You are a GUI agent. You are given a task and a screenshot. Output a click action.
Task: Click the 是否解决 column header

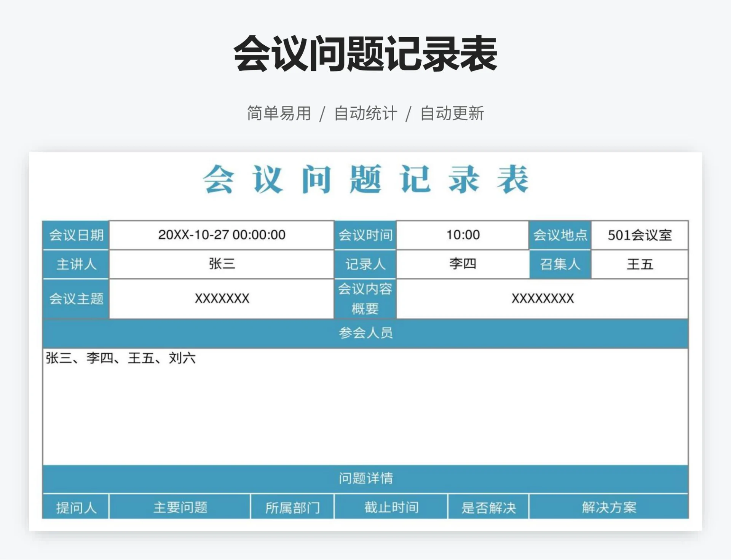[x=487, y=507]
